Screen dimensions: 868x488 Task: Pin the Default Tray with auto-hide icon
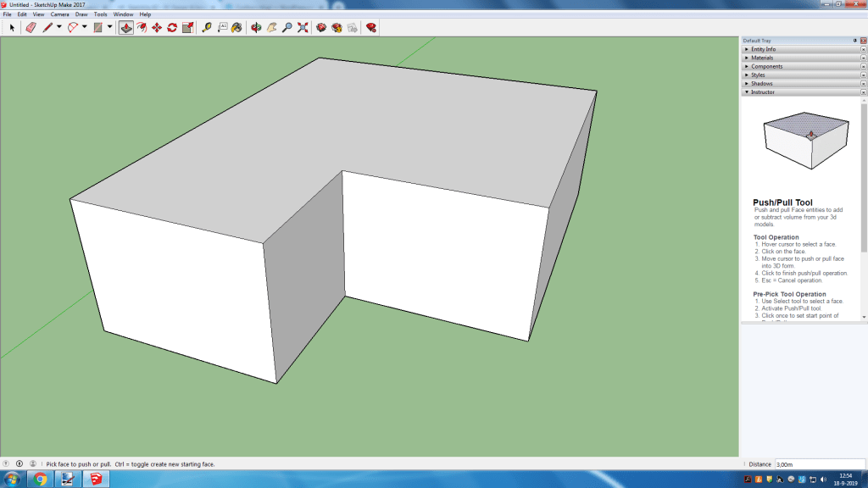(854, 41)
